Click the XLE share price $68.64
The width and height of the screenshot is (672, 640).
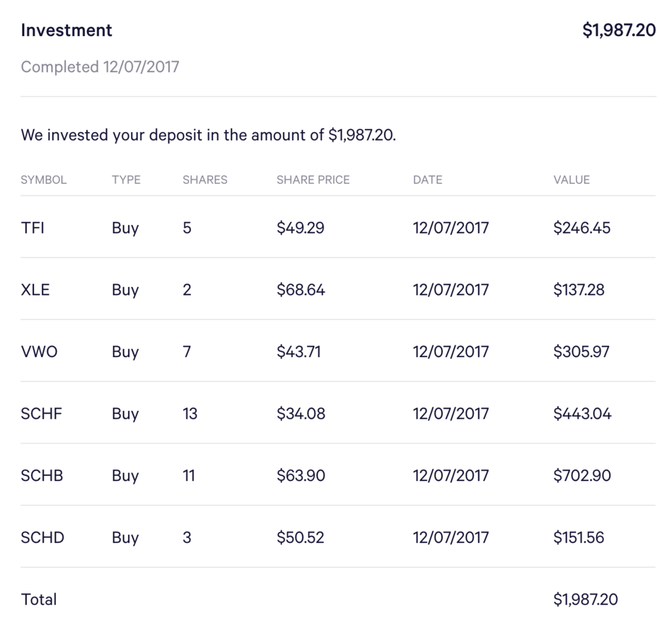[x=301, y=289]
